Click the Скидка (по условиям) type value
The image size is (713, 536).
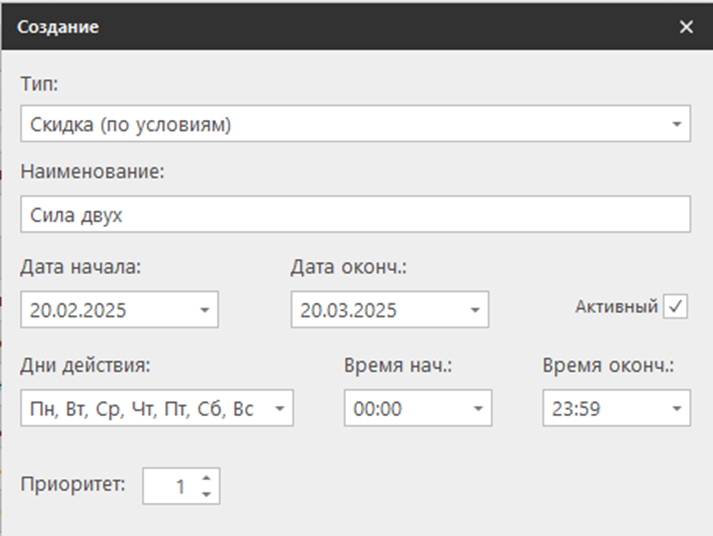130,125
